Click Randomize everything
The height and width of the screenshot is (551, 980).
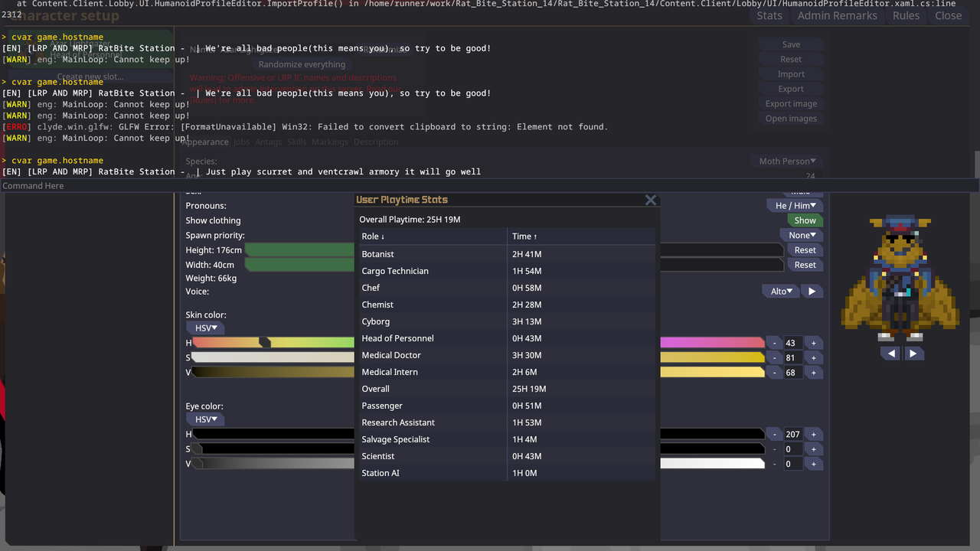(x=302, y=64)
